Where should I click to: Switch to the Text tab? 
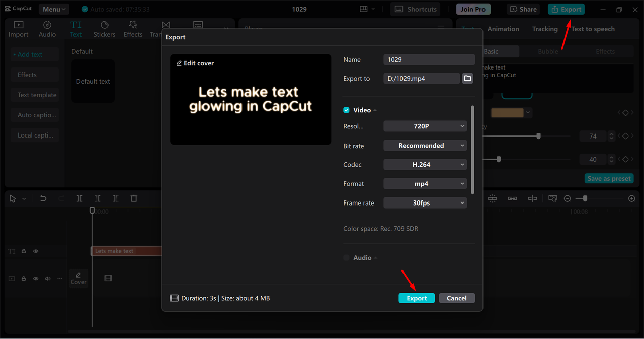pos(76,29)
